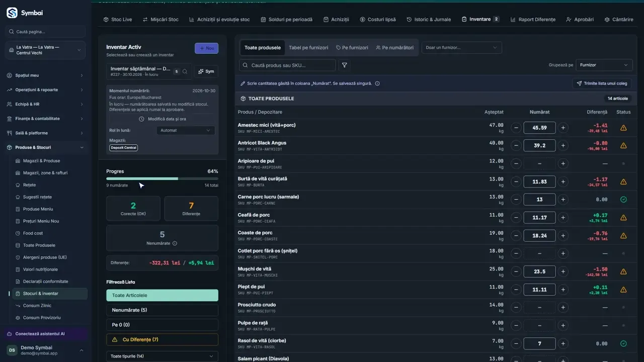Viewport: 644px width, 362px height.
Task: Click the warning status icon for Ceafă de porc
Action: point(623,218)
